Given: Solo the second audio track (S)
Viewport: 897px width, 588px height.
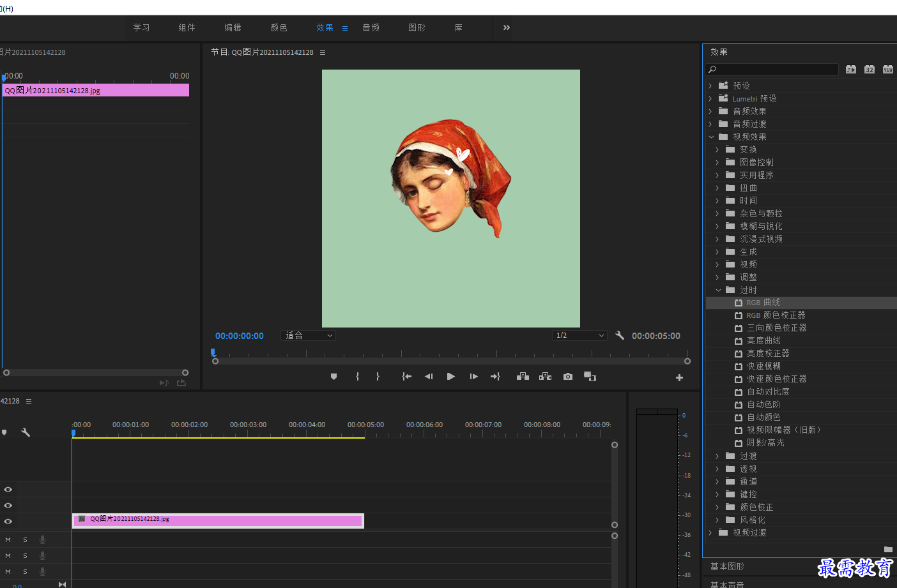Looking at the screenshot, I should (26, 555).
